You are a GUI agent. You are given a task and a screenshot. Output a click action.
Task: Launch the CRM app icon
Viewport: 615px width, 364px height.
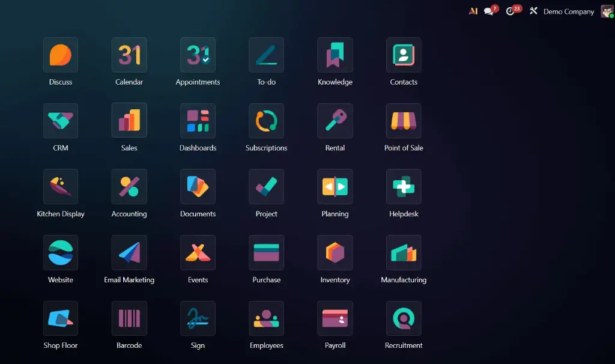(61, 121)
